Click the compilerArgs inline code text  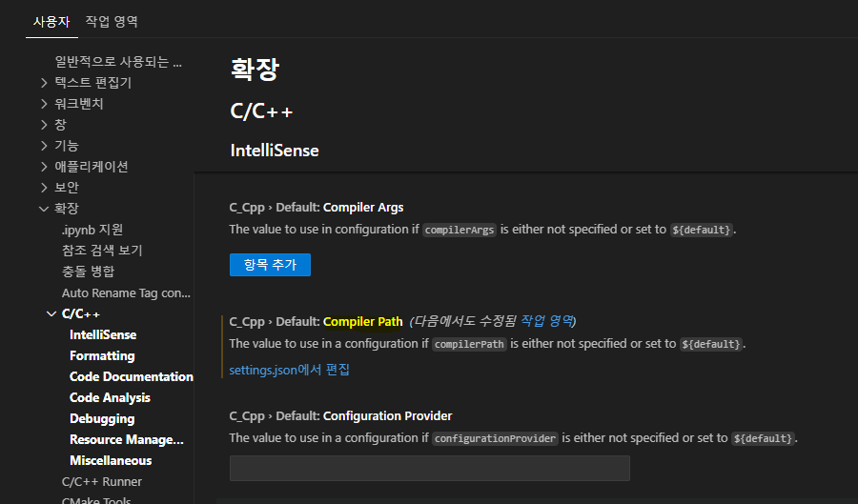[x=460, y=231]
